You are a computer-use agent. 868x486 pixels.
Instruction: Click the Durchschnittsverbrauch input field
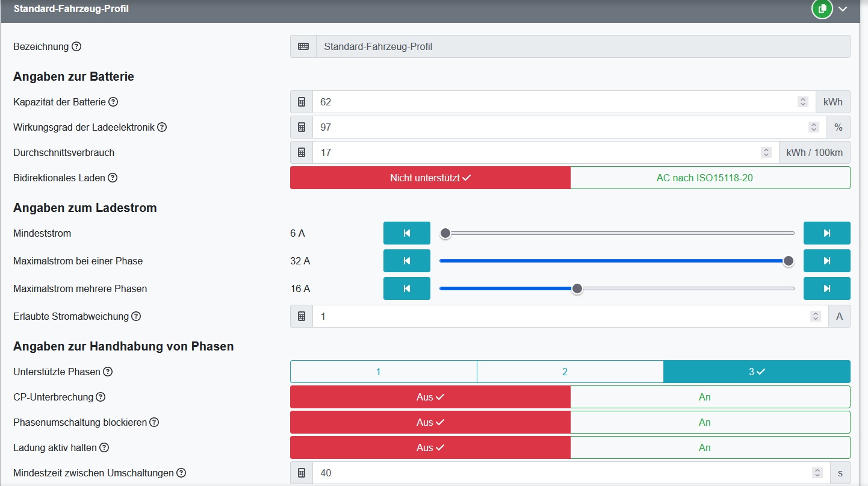(545, 152)
